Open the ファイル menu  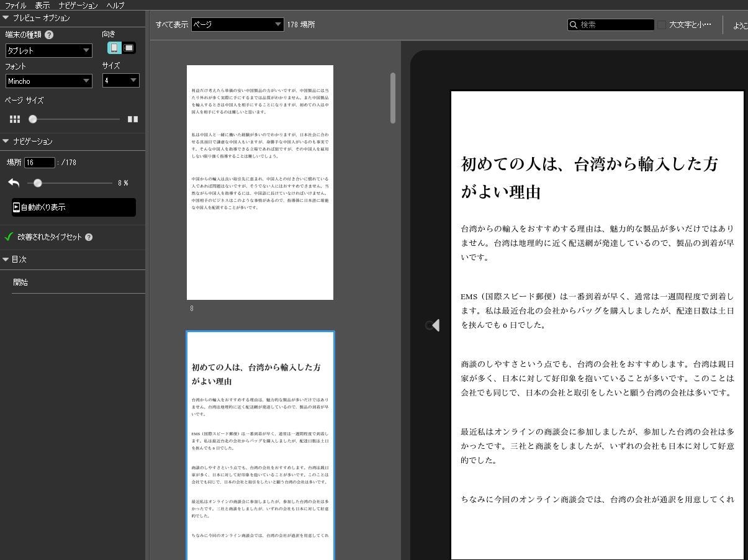[x=16, y=5]
